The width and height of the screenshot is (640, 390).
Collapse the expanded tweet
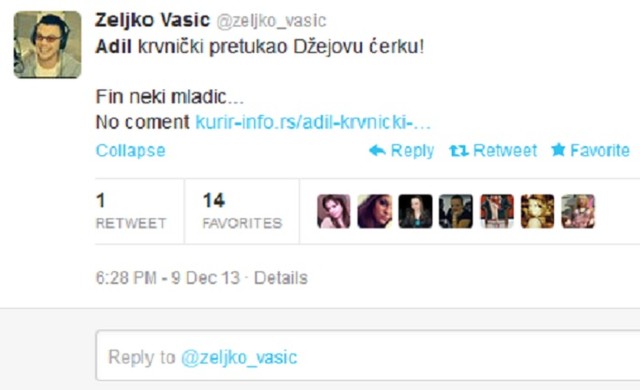(131, 151)
